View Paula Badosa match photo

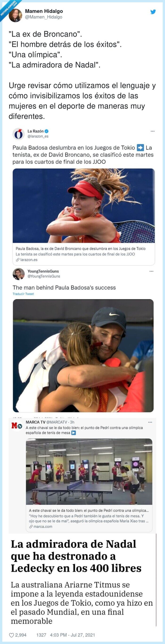click(84, 205)
